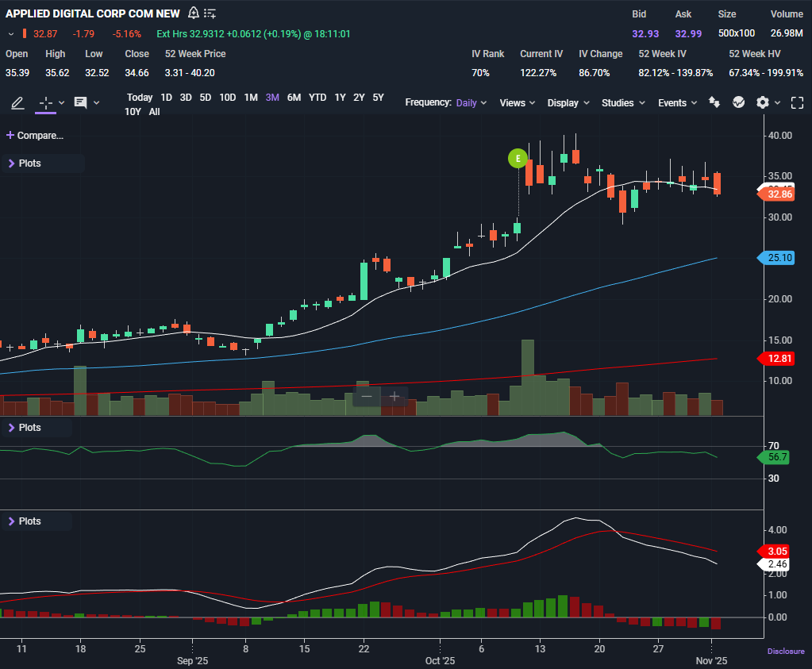Collapse the quote details chevron
The image size is (812, 669).
pos(11,34)
